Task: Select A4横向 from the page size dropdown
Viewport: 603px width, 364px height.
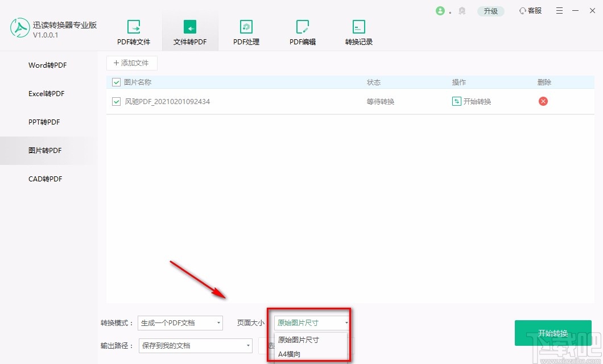Action: [289, 354]
